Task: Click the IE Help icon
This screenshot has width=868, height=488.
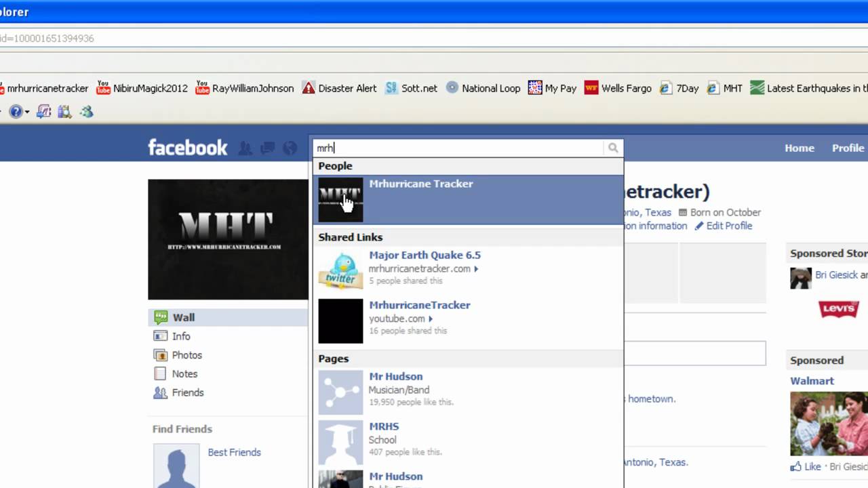Action: pos(16,112)
